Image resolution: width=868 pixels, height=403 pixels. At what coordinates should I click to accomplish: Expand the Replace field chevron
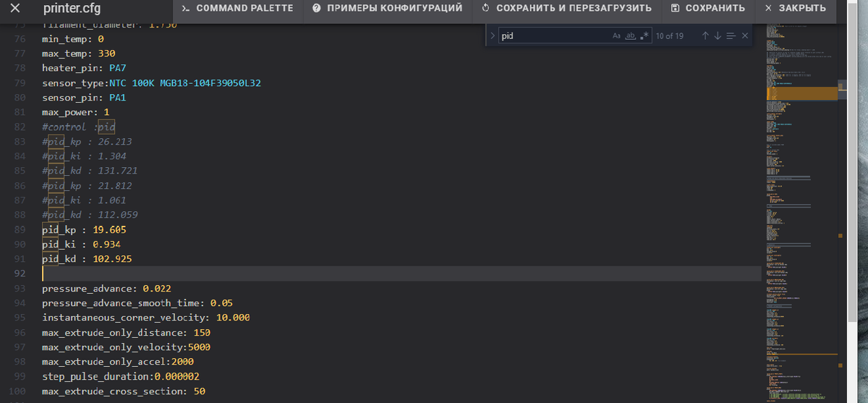(x=493, y=35)
